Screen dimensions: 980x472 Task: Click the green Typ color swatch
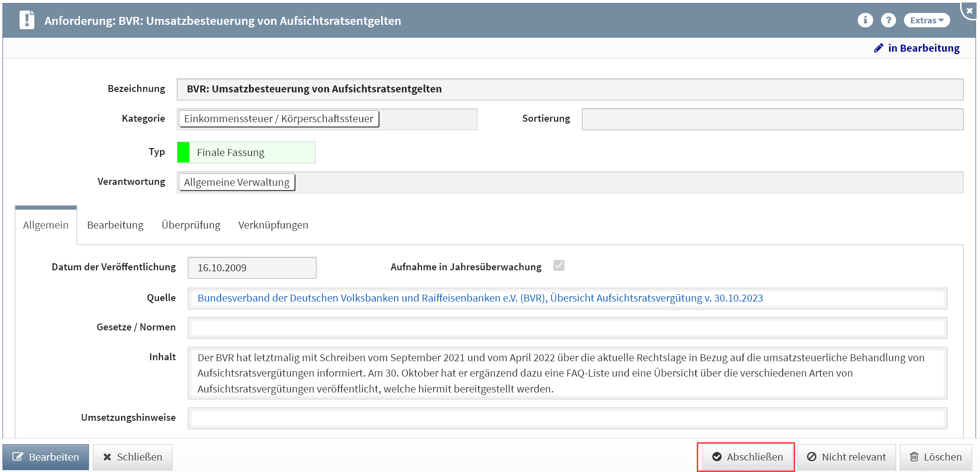(x=183, y=153)
